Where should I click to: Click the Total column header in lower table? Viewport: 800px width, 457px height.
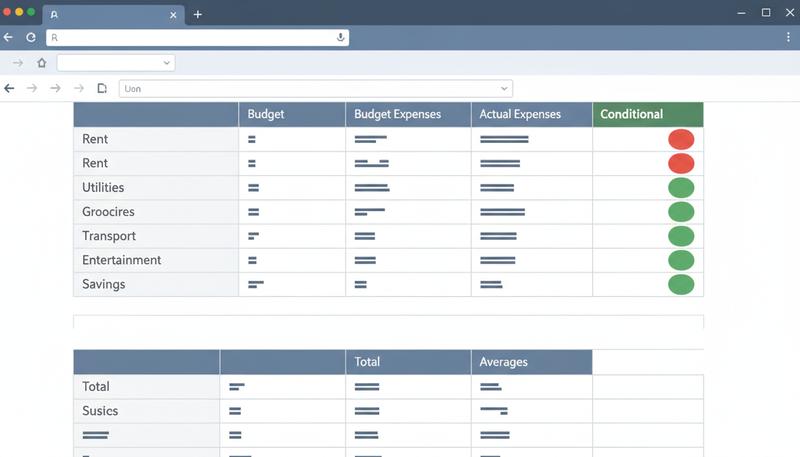[408, 362]
